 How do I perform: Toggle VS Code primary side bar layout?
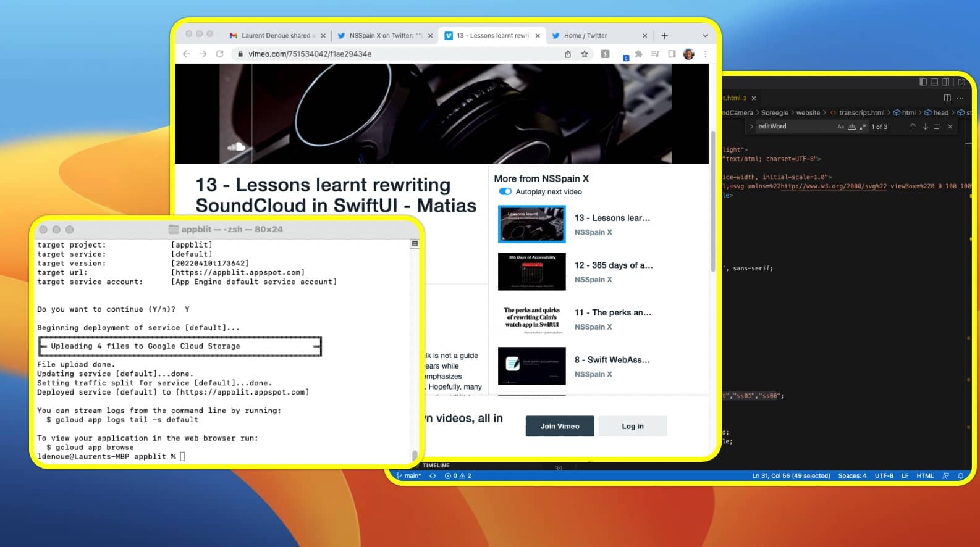[x=923, y=81]
